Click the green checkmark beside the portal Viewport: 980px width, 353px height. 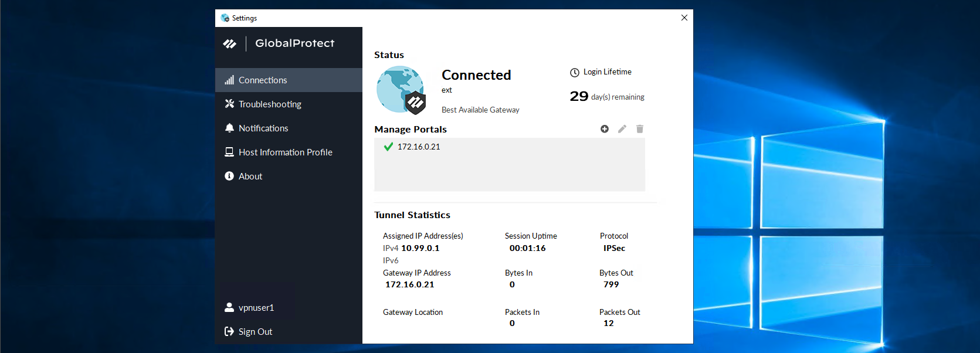(x=388, y=147)
